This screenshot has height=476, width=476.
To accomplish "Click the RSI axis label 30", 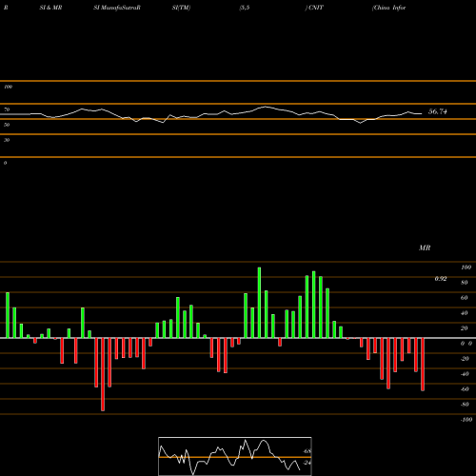I will (7, 140).
